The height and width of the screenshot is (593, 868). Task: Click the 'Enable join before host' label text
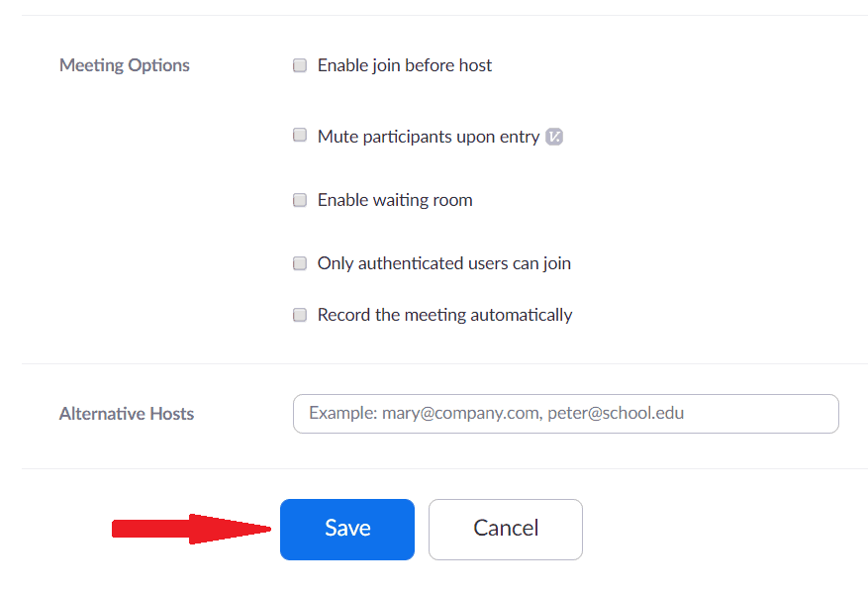tap(404, 65)
